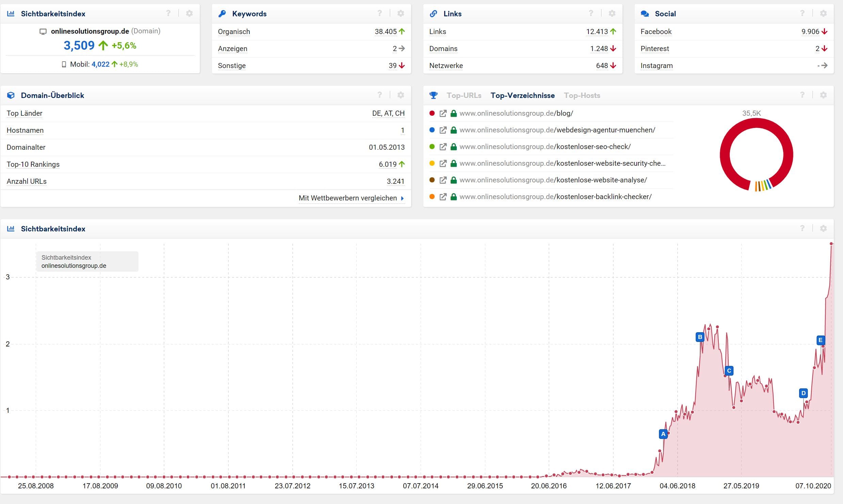The width and height of the screenshot is (843, 504).
Task: Click event marker C on the chart
Action: tap(729, 371)
